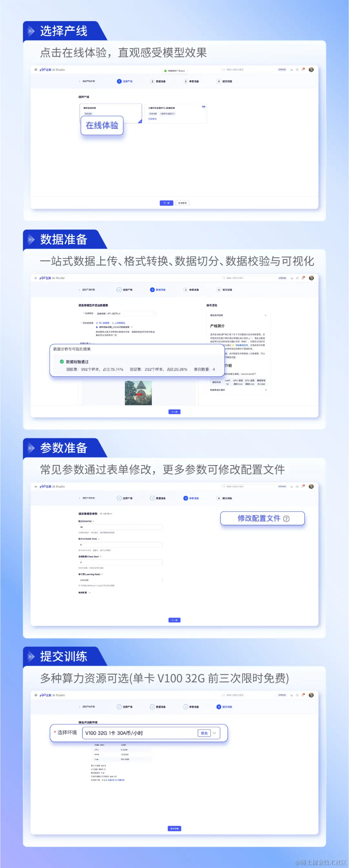The width and height of the screenshot is (349, 868).
Task: Click the 开通会员 link
Action: click(x=121, y=780)
